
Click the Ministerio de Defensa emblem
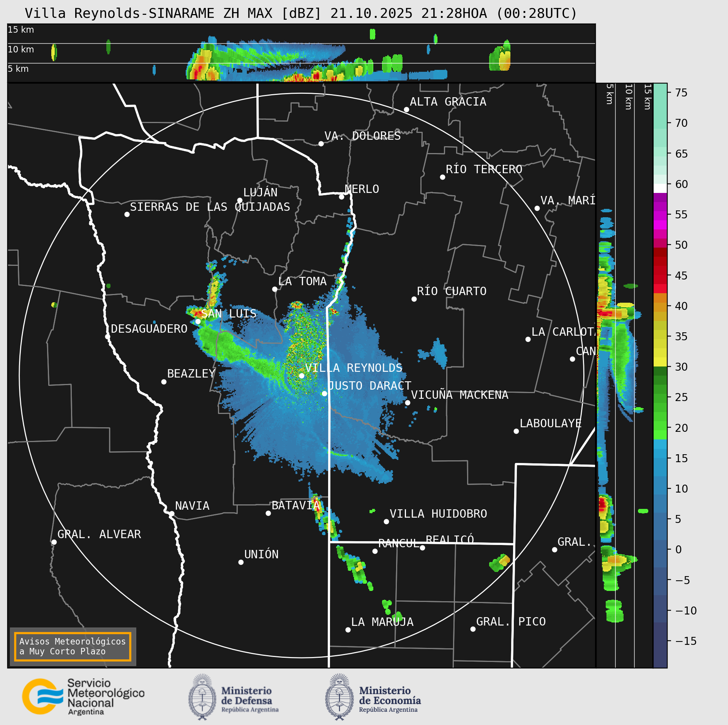point(202,697)
